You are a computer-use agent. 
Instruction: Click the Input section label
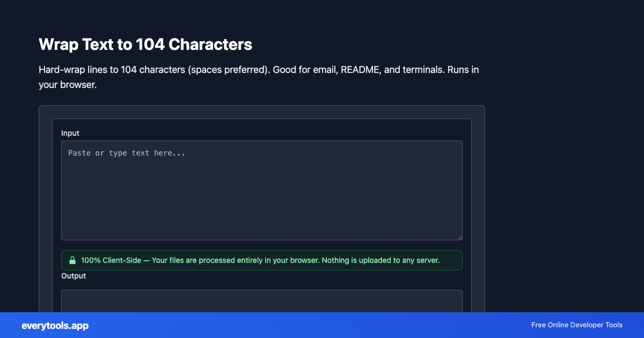(x=70, y=133)
